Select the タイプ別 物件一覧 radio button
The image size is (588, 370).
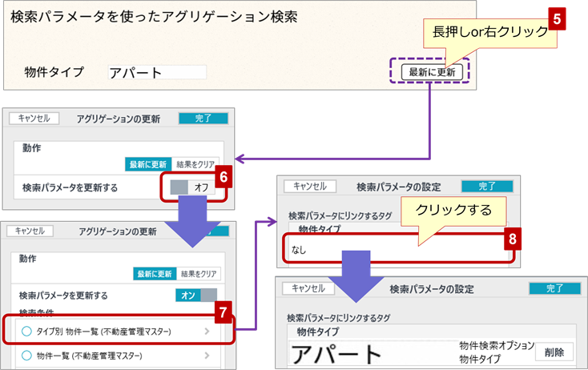(26, 332)
